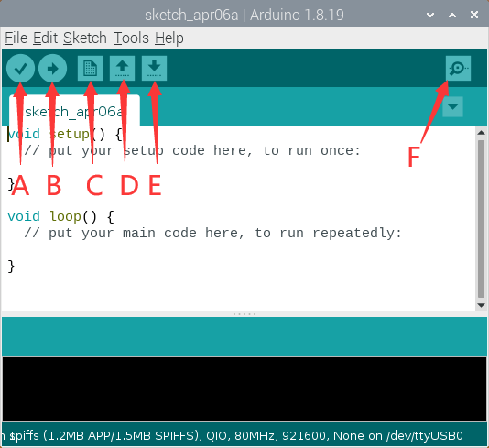Open the Serial Monitor
Viewport: 489px width, 448px height.
coord(458,69)
